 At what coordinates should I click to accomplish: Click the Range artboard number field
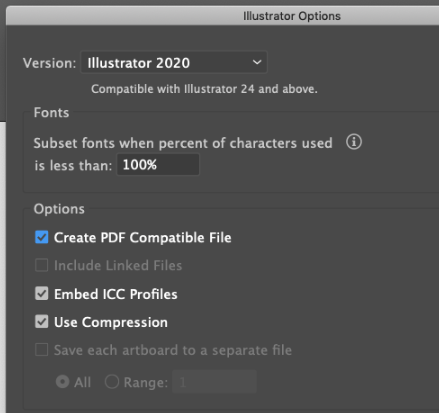click(214, 382)
